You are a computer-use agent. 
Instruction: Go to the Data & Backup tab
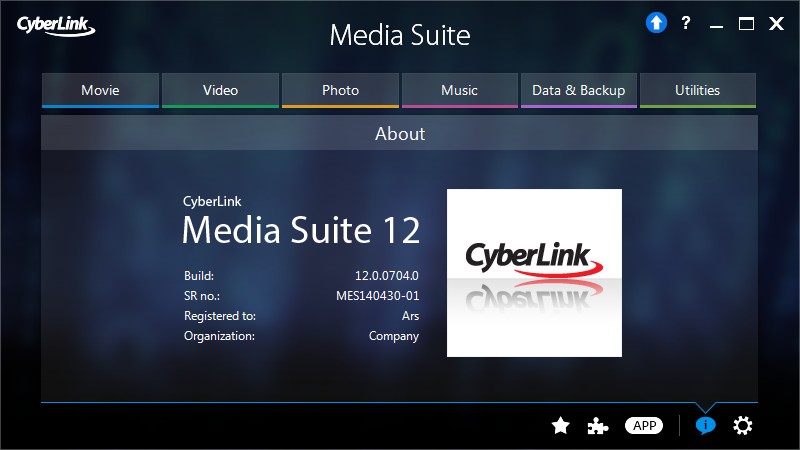click(579, 90)
